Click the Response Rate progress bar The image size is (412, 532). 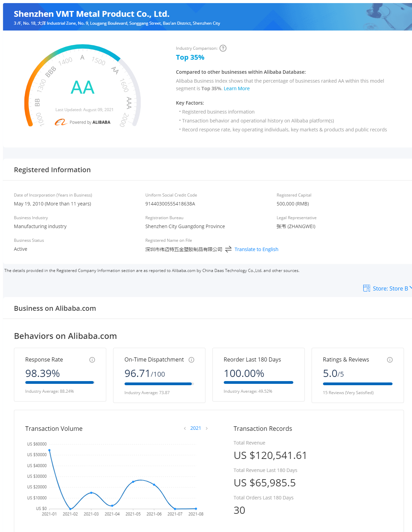59,382
